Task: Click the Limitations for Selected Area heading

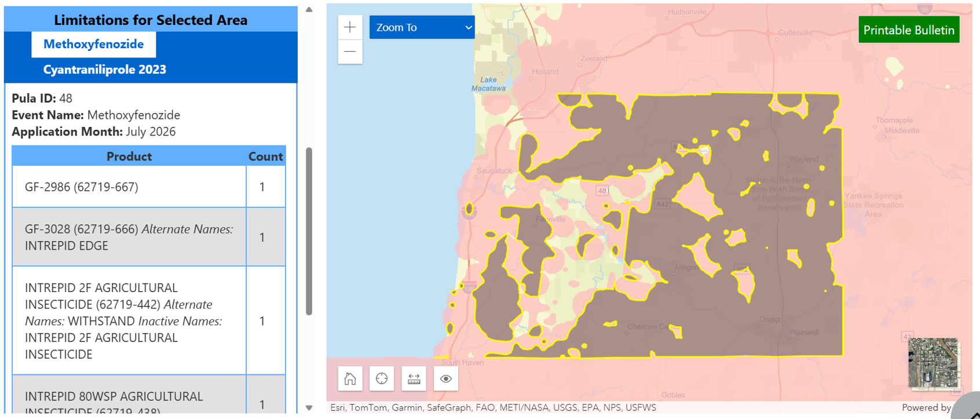Action: pyautogui.click(x=151, y=20)
